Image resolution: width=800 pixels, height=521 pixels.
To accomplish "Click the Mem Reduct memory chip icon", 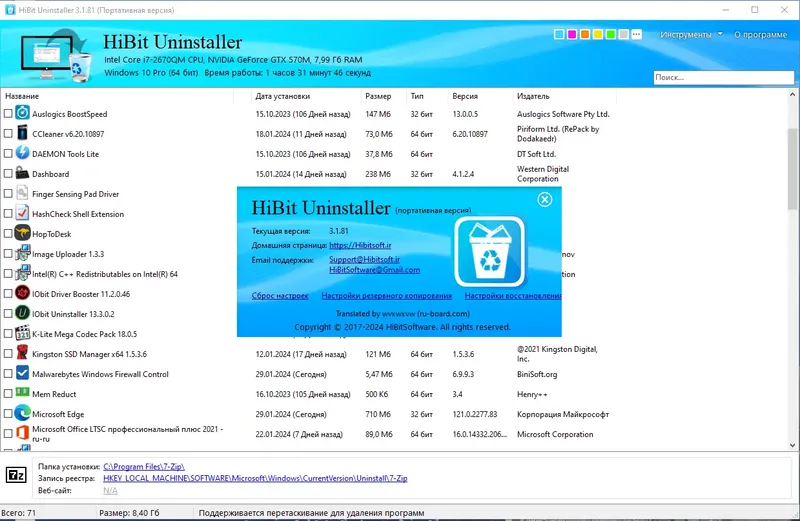I will pos(22,392).
